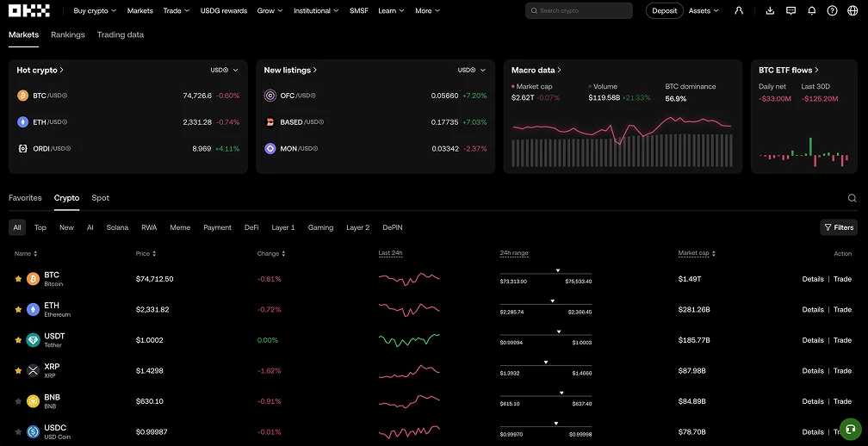Unfavorite XRP using its star
This screenshot has width=868, height=446.
coord(18,371)
